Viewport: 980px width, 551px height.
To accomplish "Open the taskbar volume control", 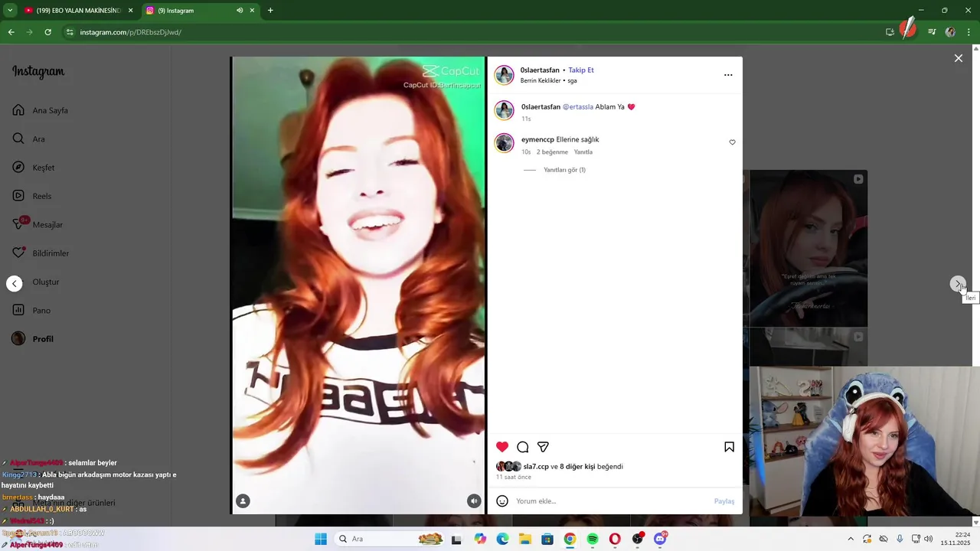I will 929,539.
